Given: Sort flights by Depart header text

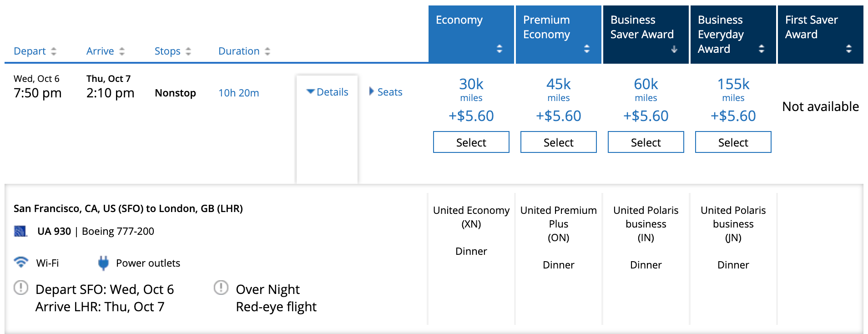Looking at the screenshot, I should coord(30,51).
